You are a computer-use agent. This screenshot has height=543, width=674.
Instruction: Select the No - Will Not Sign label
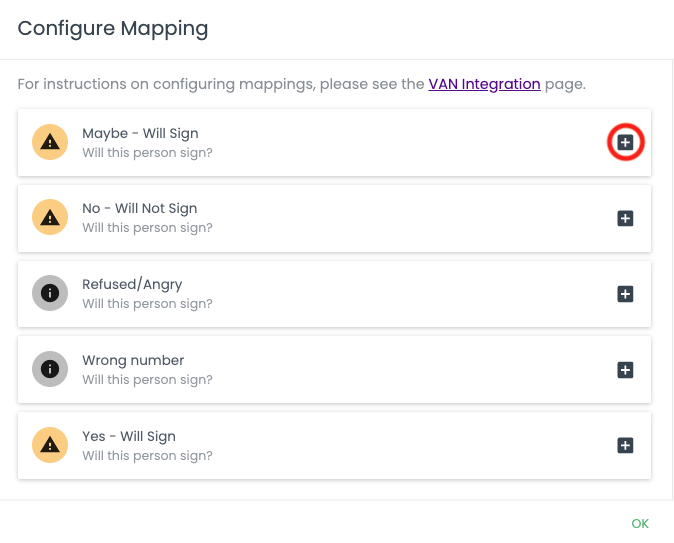[x=139, y=208]
